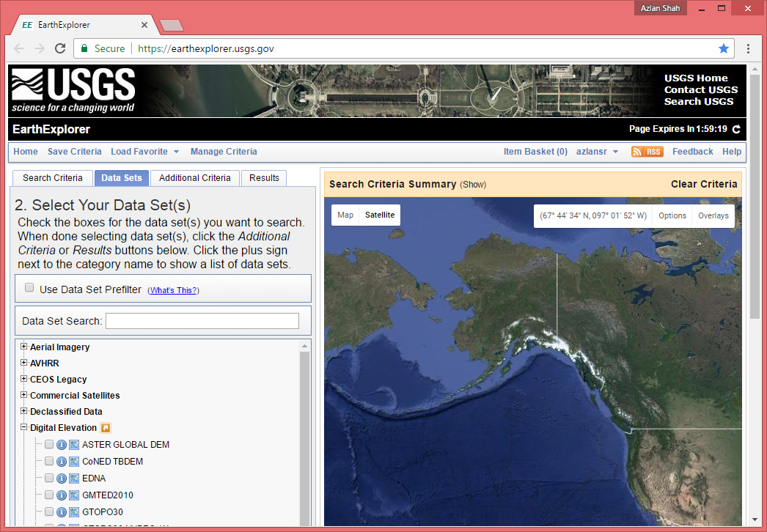Open info for GMTED2010
The height and width of the screenshot is (532, 767).
(x=62, y=495)
